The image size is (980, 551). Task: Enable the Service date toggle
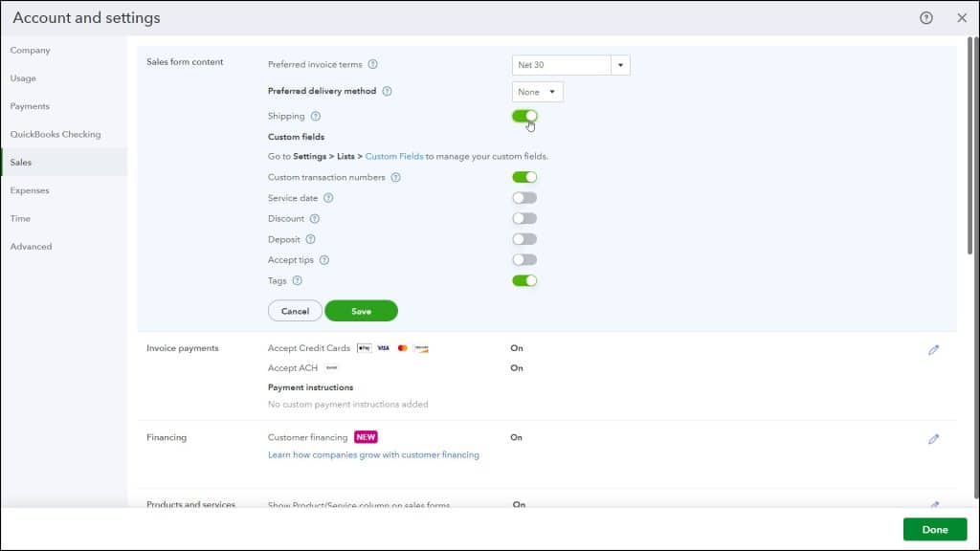524,197
